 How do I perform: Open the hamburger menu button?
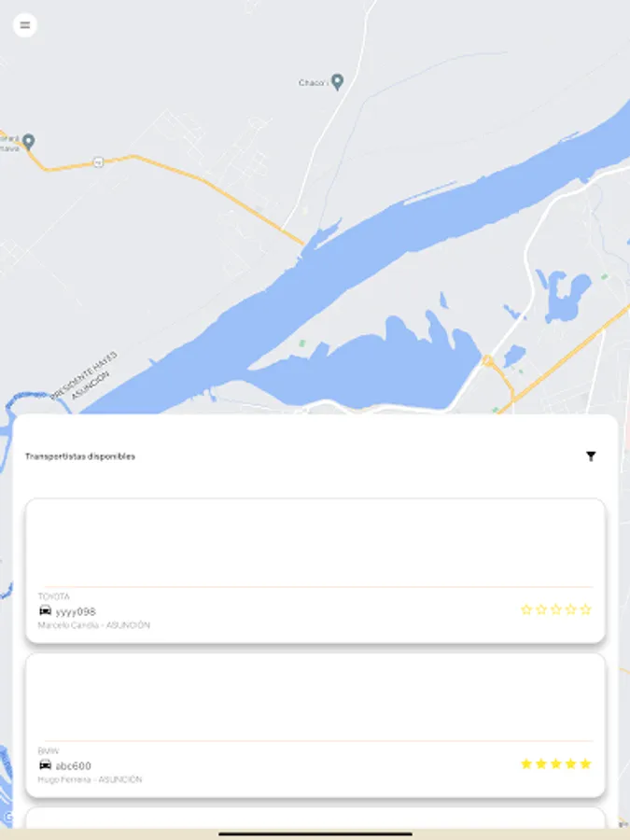25,25
